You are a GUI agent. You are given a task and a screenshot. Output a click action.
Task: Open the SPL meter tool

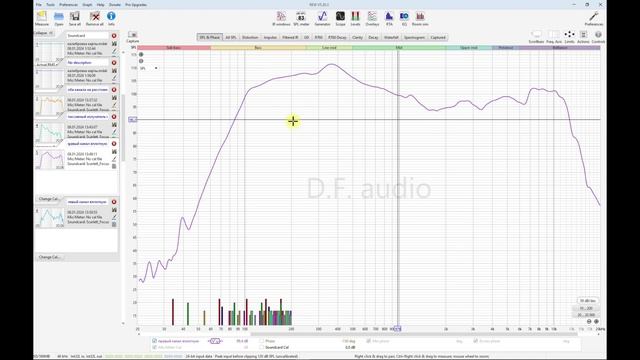coord(301,17)
